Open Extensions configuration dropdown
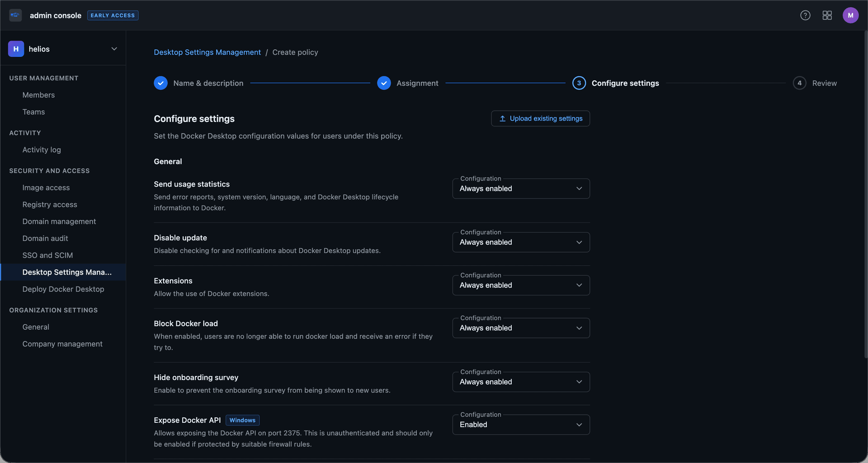868x463 pixels. coord(521,285)
